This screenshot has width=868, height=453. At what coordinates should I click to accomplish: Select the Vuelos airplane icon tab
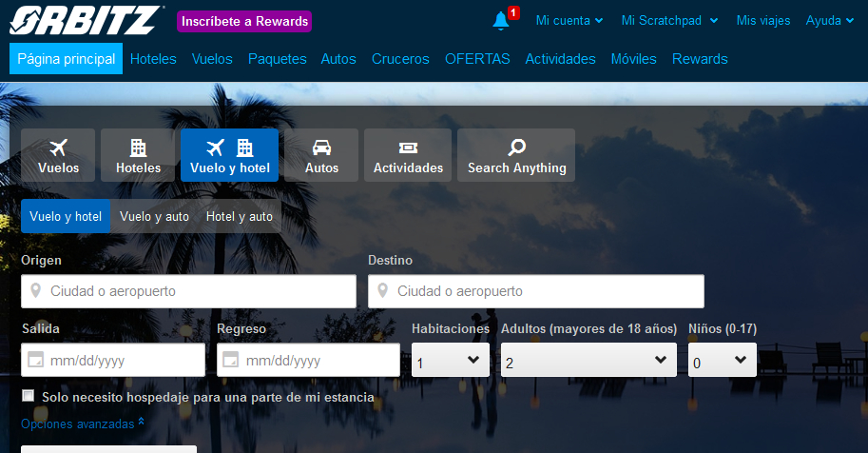click(x=58, y=155)
